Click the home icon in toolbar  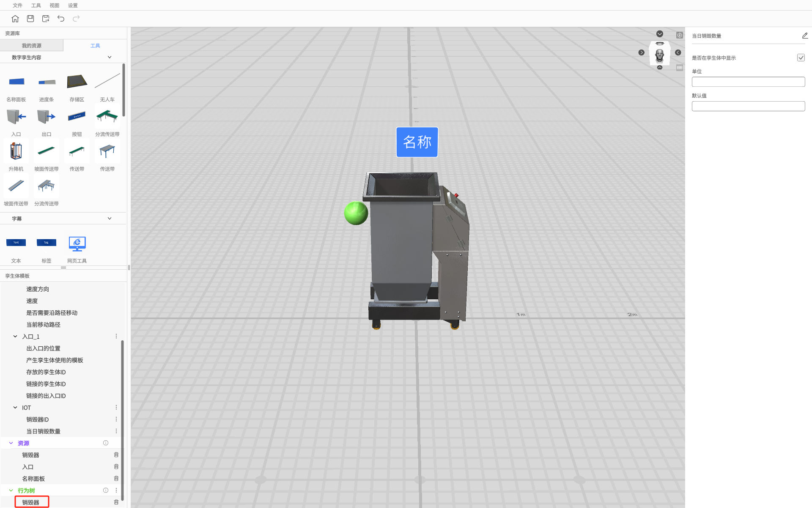coord(15,19)
